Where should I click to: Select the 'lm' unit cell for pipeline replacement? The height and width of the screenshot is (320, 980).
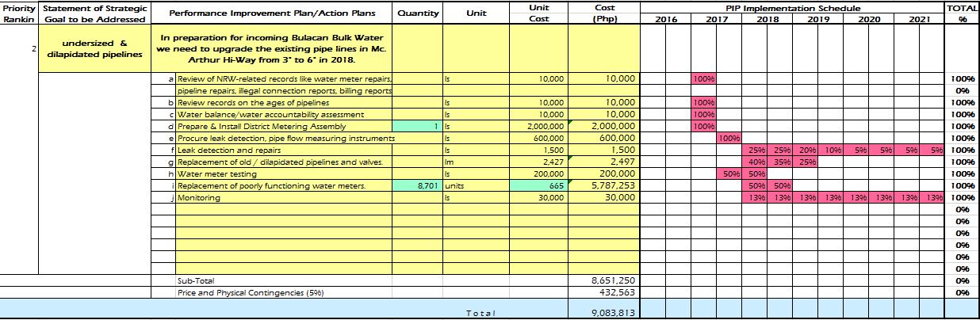coord(477,162)
